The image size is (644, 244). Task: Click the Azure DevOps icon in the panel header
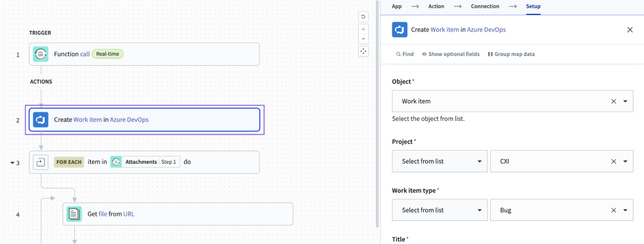tap(400, 30)
